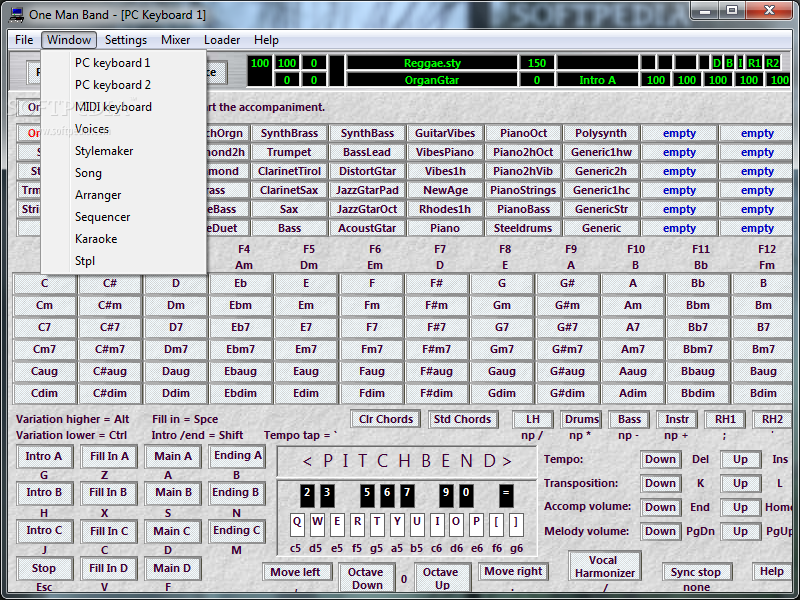Lower melody volume with Down
Viewport: 800px width, 600px height.
(660, 531)
